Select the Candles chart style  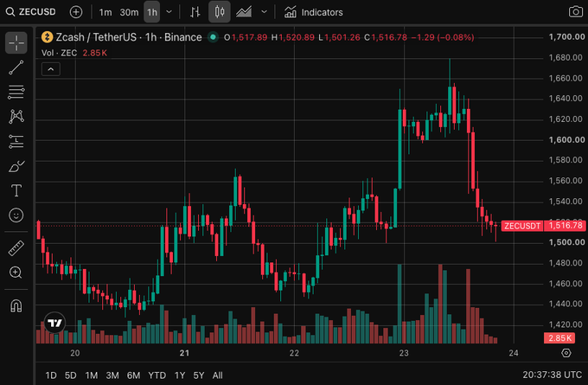pyautogui.click(x=220, y=12)
